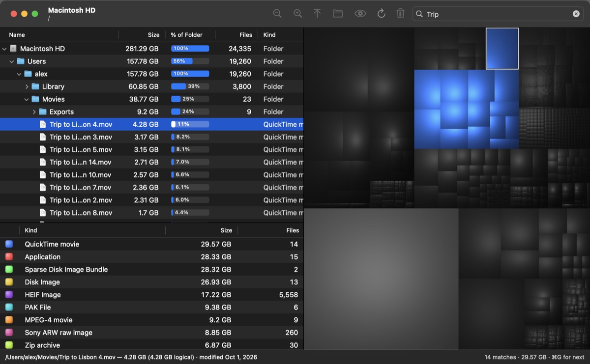590x364 pixels.
Task: Click the move up to parent arrow icon
Action: (x=318, y=14)
